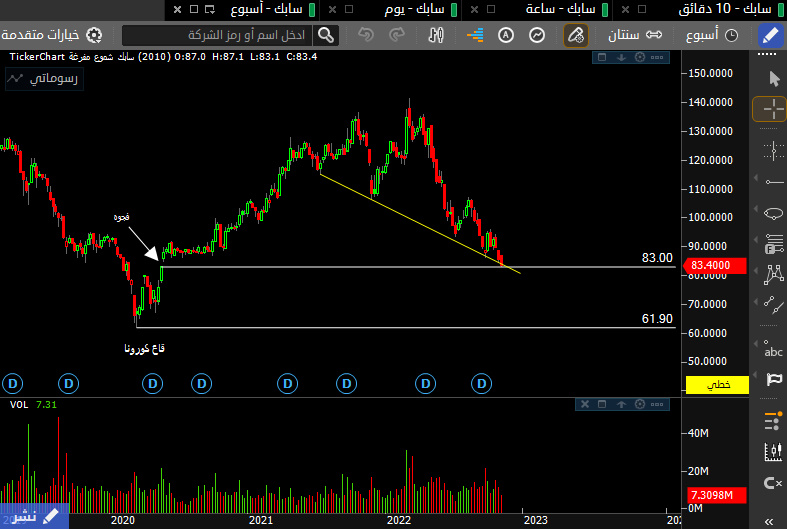This screenshot has height=529, width=787.
Task: Open the سنتان period selector
Action: tap(635, 35)
